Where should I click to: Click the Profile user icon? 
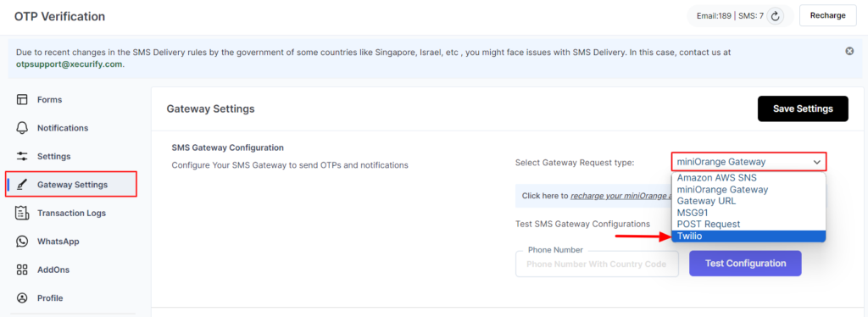22,298
